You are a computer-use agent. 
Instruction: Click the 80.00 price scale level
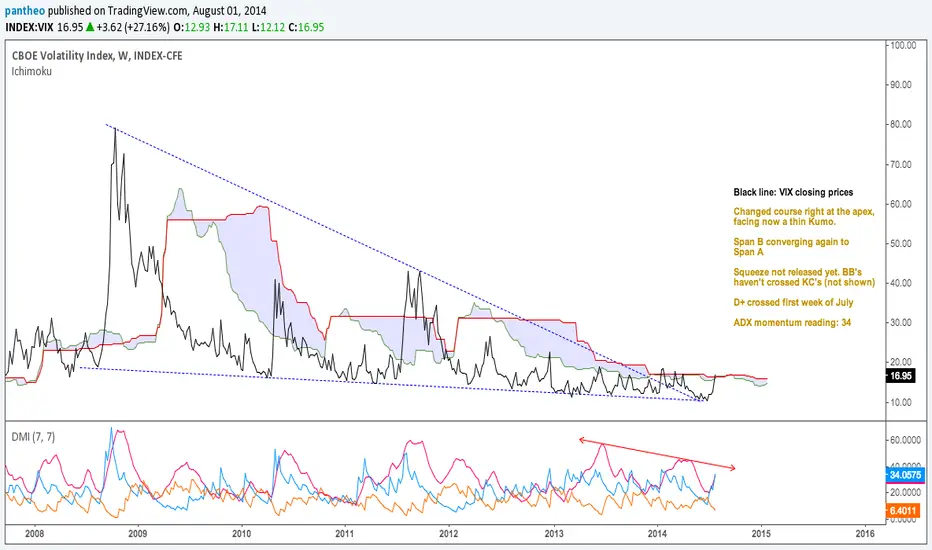(x=900, y=124)
